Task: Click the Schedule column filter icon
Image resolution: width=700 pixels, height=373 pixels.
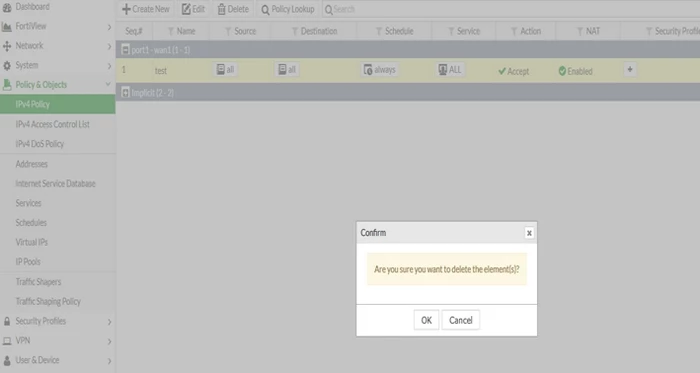Action: (x=379, y=31)
